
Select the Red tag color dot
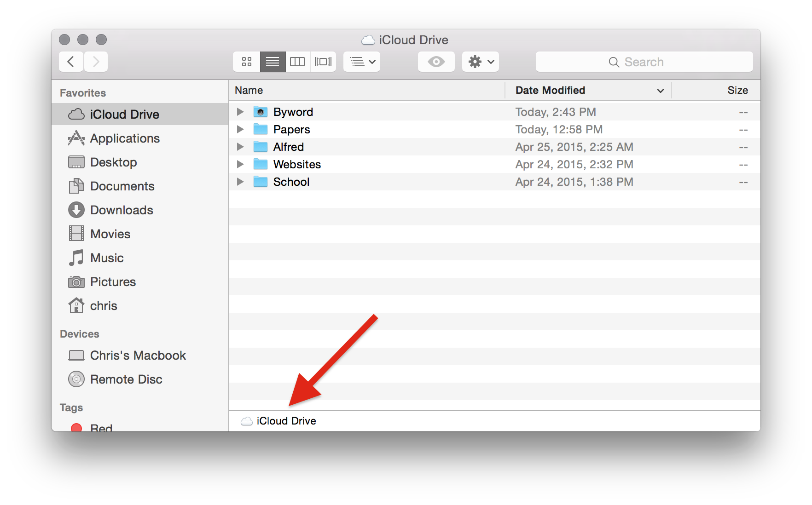pyautogui.click(x=76, y=428)
